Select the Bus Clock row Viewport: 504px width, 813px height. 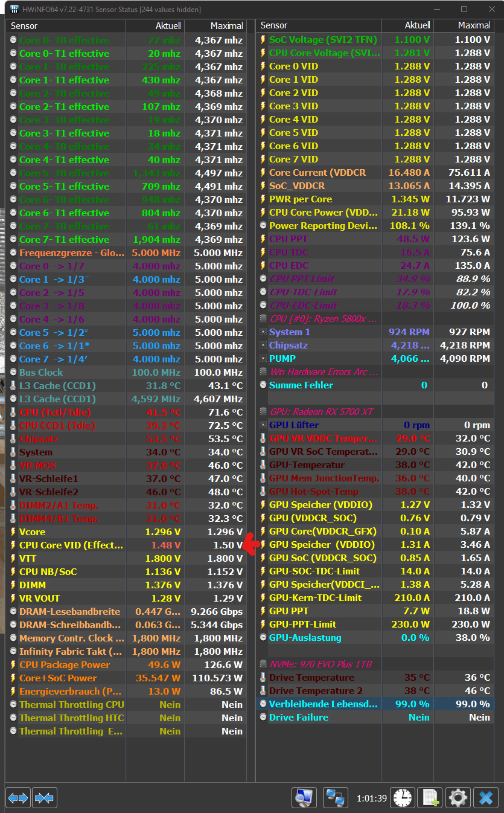(x=127, y=373)
